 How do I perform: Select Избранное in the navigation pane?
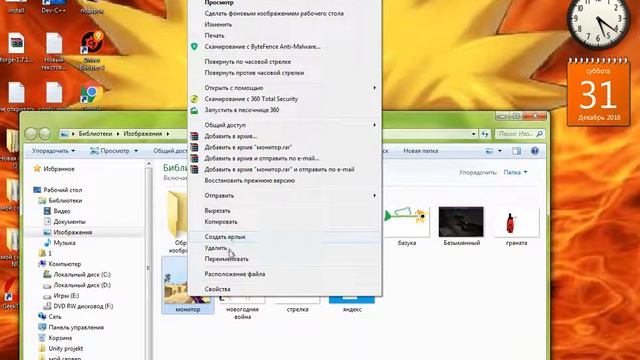click(59, 169)
